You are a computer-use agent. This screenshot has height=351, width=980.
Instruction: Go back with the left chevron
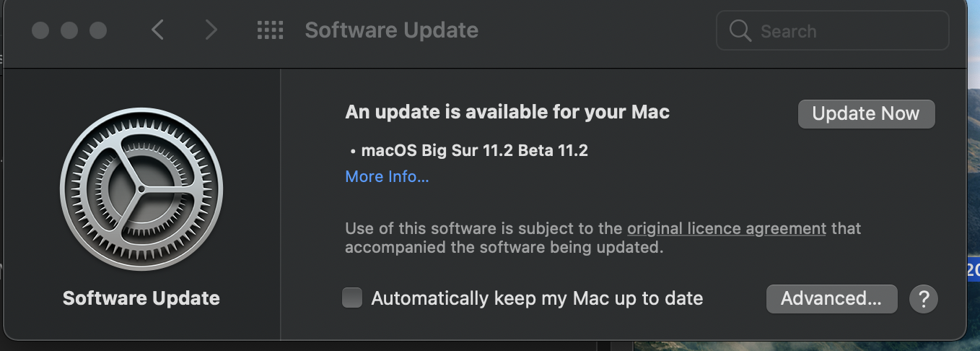[x=158, y=30]
